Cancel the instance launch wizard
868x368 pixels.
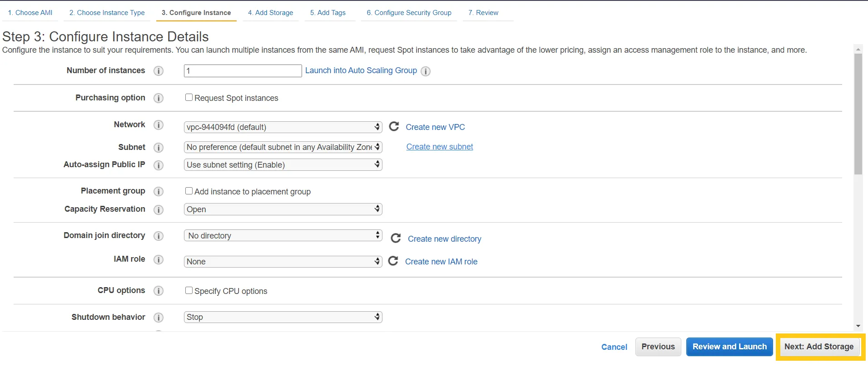click(x=614, y=347)
